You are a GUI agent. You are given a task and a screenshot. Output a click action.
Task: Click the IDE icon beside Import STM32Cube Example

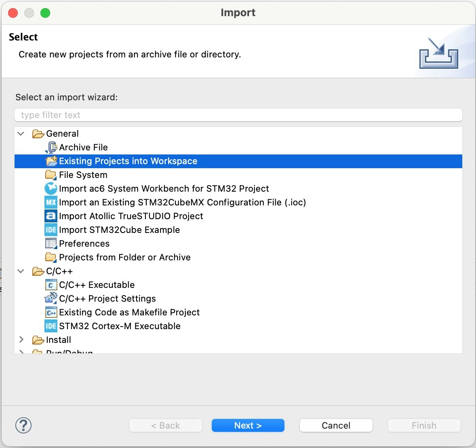point(51,230)
